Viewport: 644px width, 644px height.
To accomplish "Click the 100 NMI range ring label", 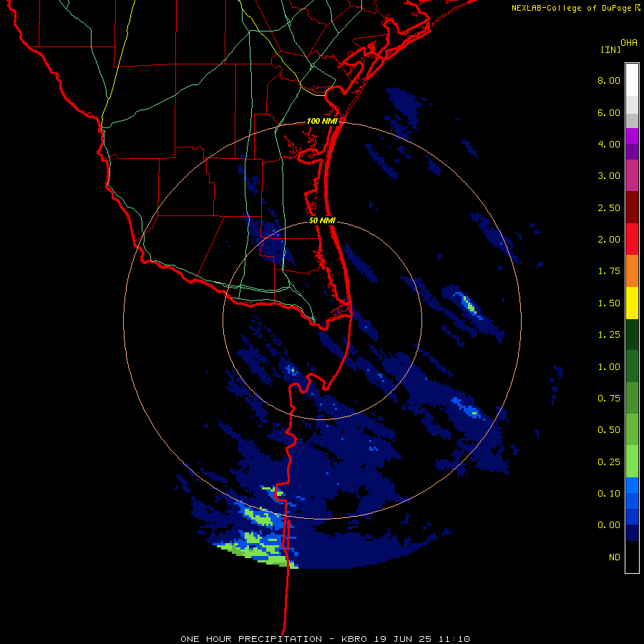I will 322,121.
